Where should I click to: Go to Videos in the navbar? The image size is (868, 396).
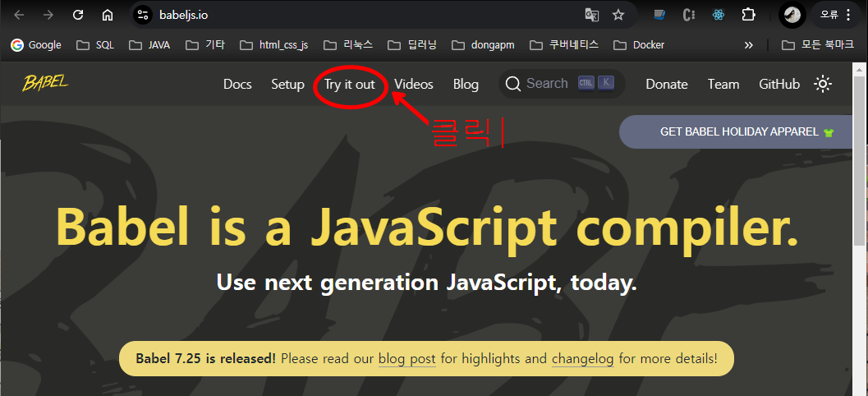(x=414, y=84)
